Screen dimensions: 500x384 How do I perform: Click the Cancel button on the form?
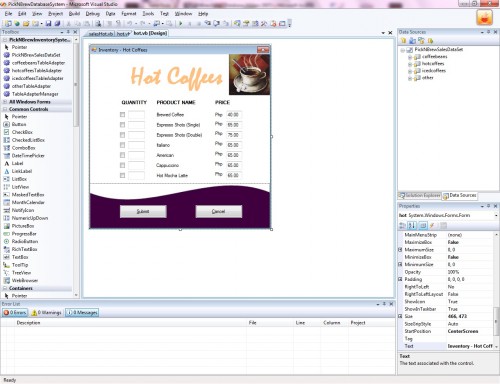pyautogui.click(x=219, y=211)
